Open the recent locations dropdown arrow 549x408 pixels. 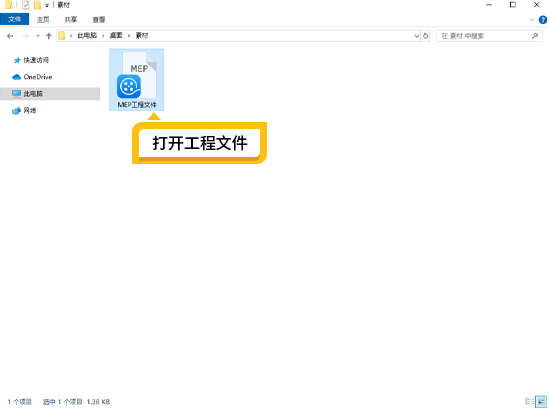pyautogui.click(x=38, y=36)
